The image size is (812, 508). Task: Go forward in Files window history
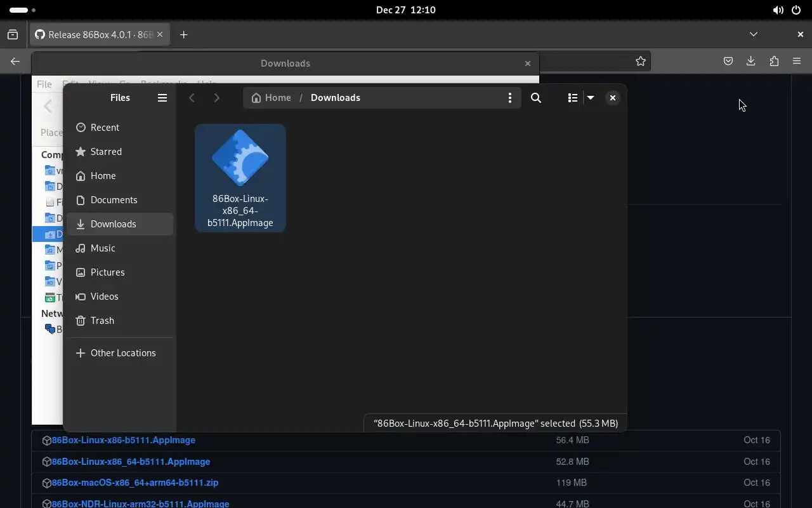[x=216, y=98]
